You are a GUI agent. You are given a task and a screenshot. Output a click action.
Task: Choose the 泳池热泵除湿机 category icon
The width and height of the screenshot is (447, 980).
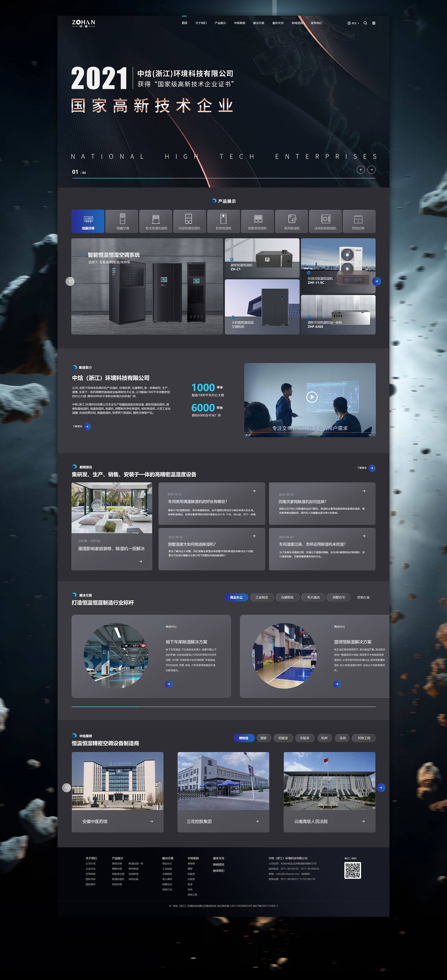click(x=325, y=221)
